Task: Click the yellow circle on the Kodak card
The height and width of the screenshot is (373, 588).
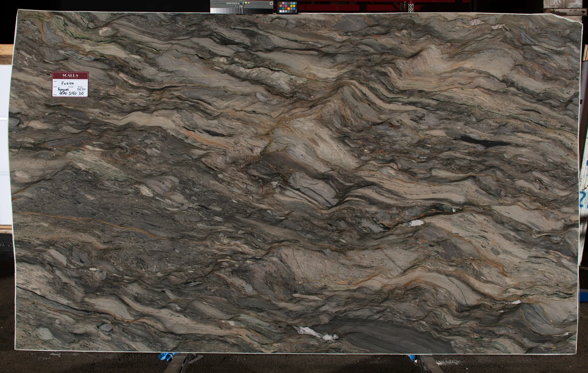Action: 246,3
